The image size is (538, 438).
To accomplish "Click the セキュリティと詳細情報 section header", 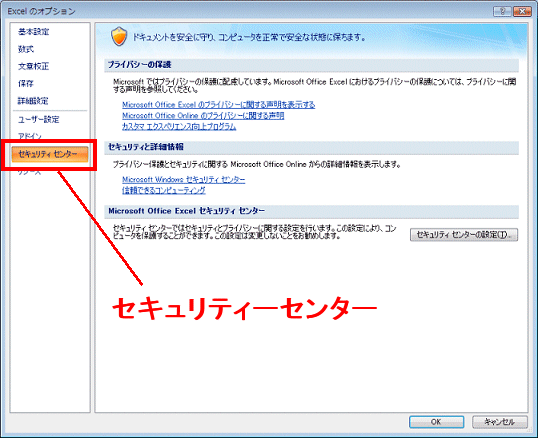I will (311, 147).
